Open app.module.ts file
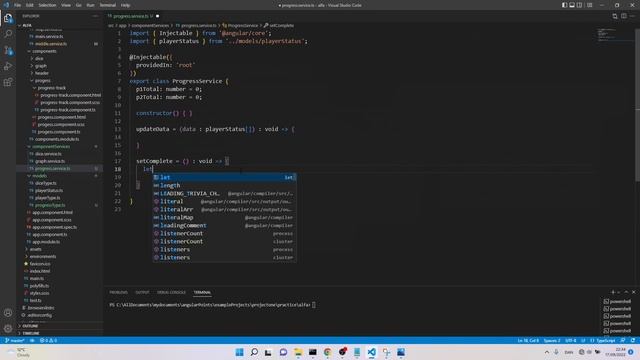This screenshot has height=360, width=640. tap(46, 242)
